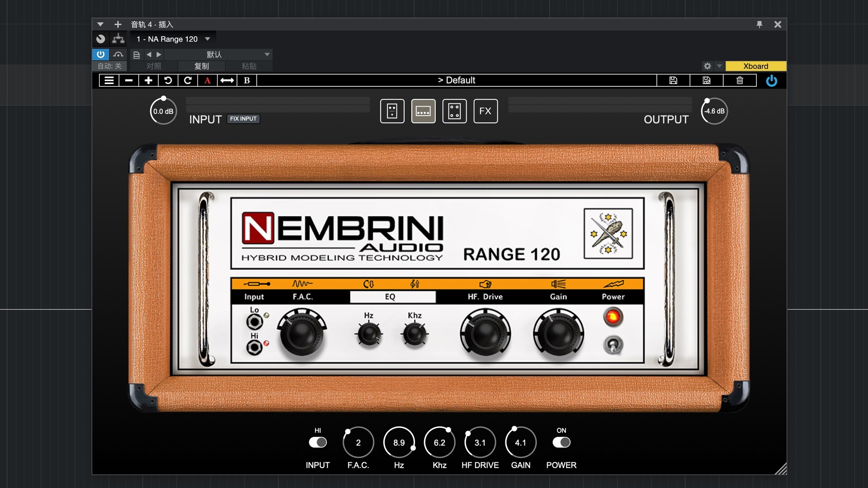Open the amp head section view icon
The height and width of the screenshot is (488, 868).
(392, 111)
